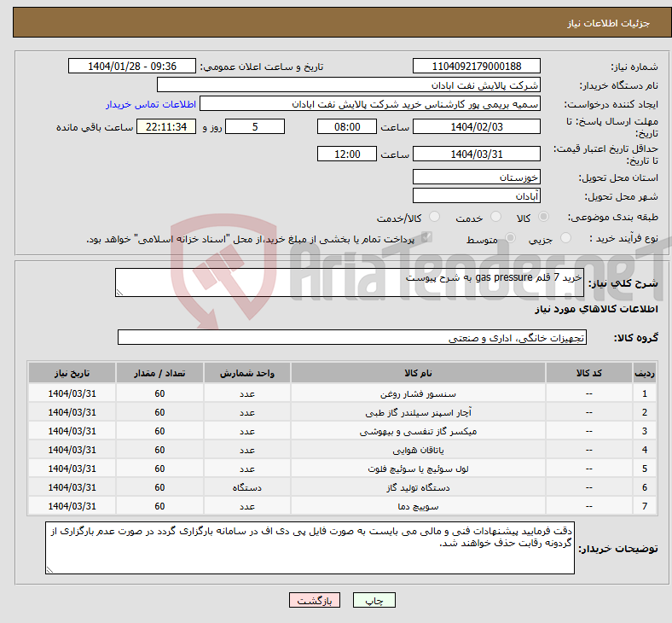Image resolution: width=672 pixels, height=623 pixels.
Task: Click the validity time field 12:00
Action: click(x=347, y=154)
